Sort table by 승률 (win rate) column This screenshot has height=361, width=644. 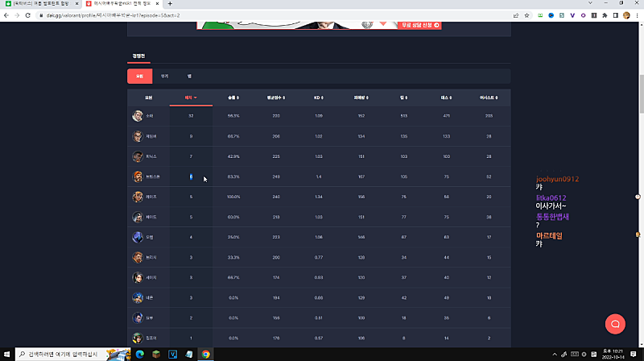[x=233, y=98]
